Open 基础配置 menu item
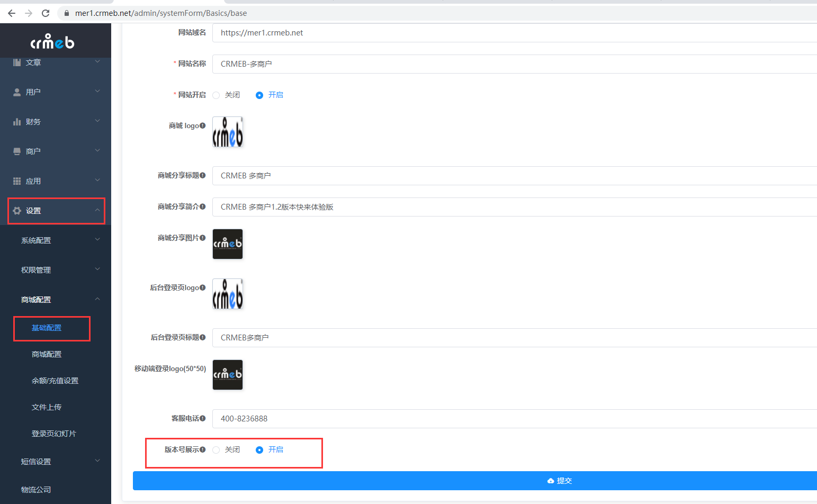 47,328
